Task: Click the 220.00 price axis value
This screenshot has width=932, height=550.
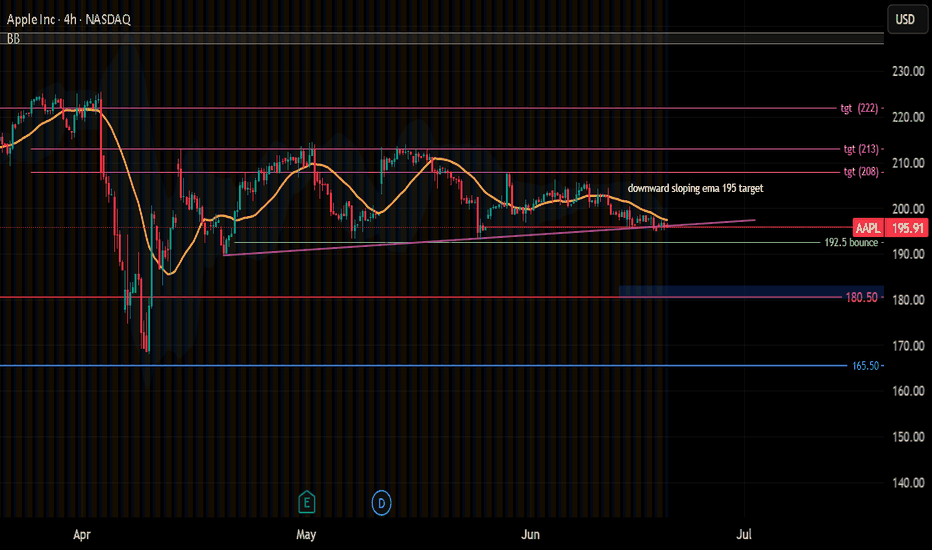Action: (x=908, y=117)
